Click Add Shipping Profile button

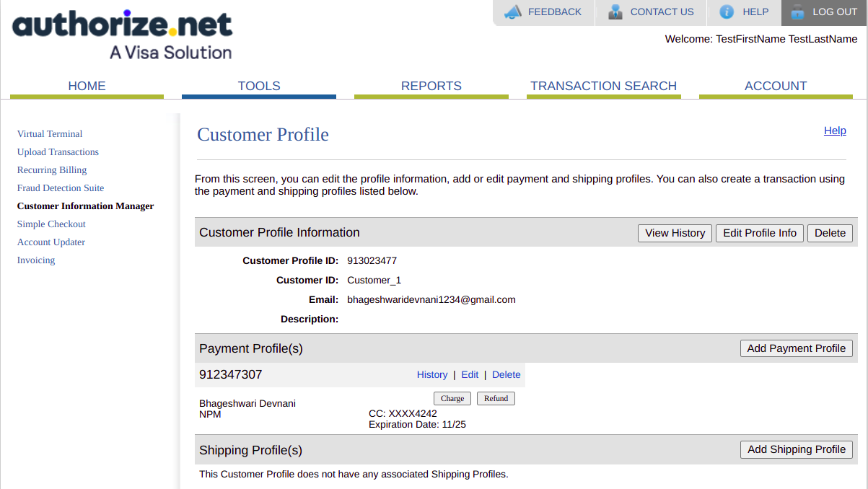tap(797, 449)
